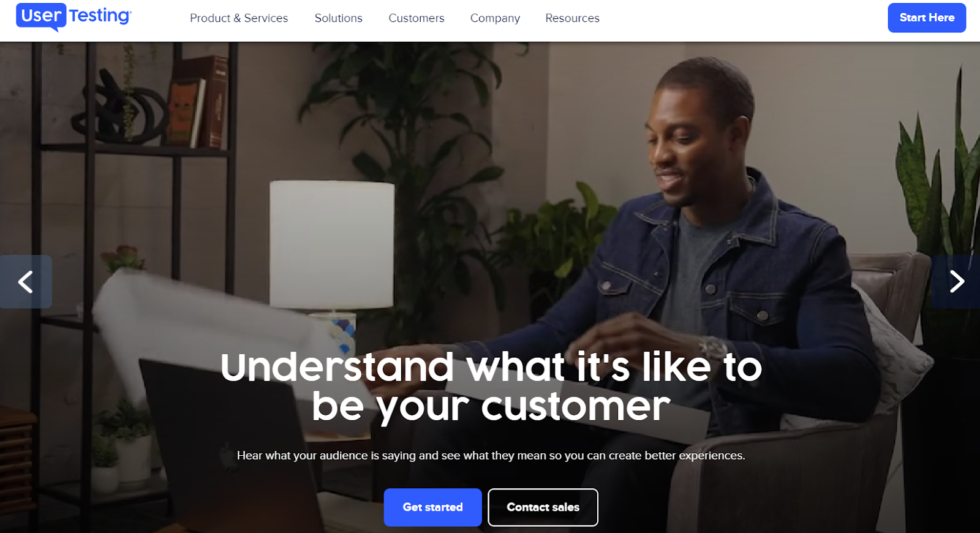Image resolution: width=980 pixels, height=533 pixels.
Task: Click the Contact sales button
Action: tap(543, 507)
